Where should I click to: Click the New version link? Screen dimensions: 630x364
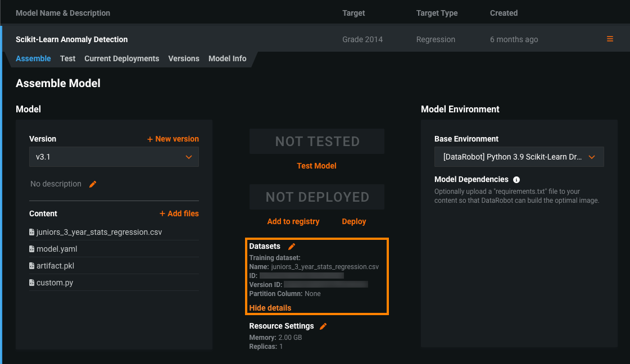coord(173,139)
